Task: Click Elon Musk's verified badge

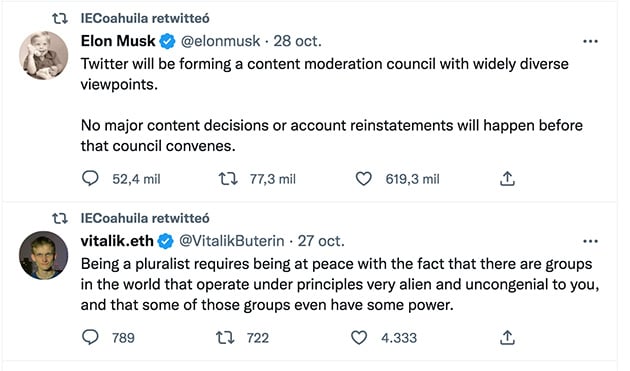Action: click(x=168, y=41)
